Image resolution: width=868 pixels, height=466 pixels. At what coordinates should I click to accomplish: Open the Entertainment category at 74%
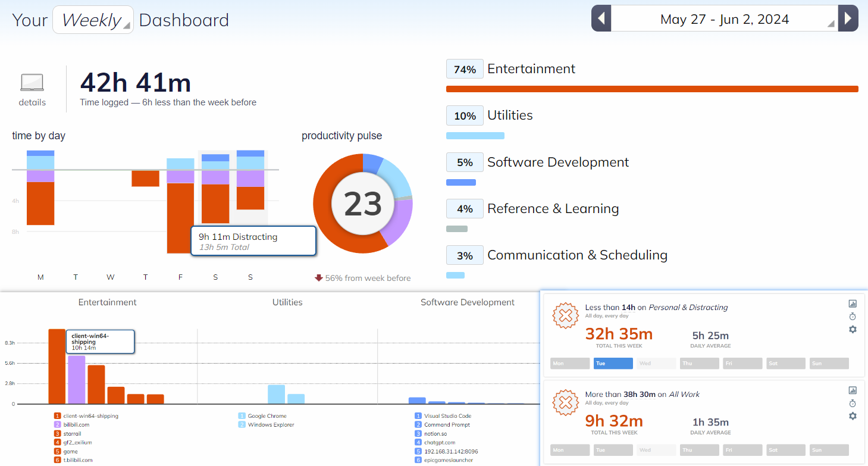[531, 69]
